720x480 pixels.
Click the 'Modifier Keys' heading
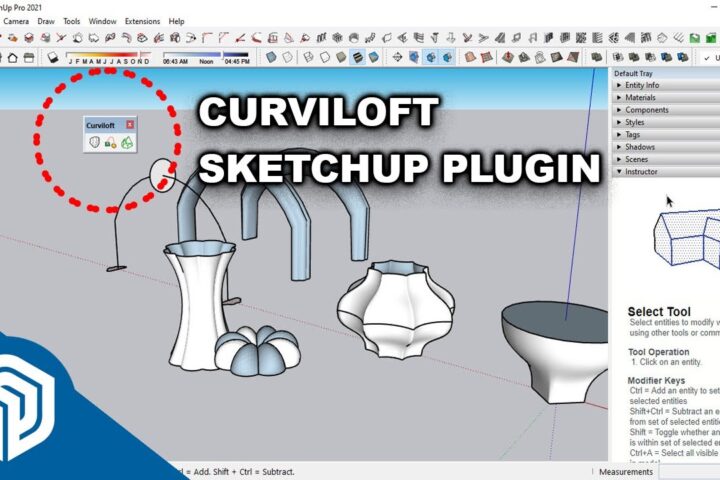point(656,380)
